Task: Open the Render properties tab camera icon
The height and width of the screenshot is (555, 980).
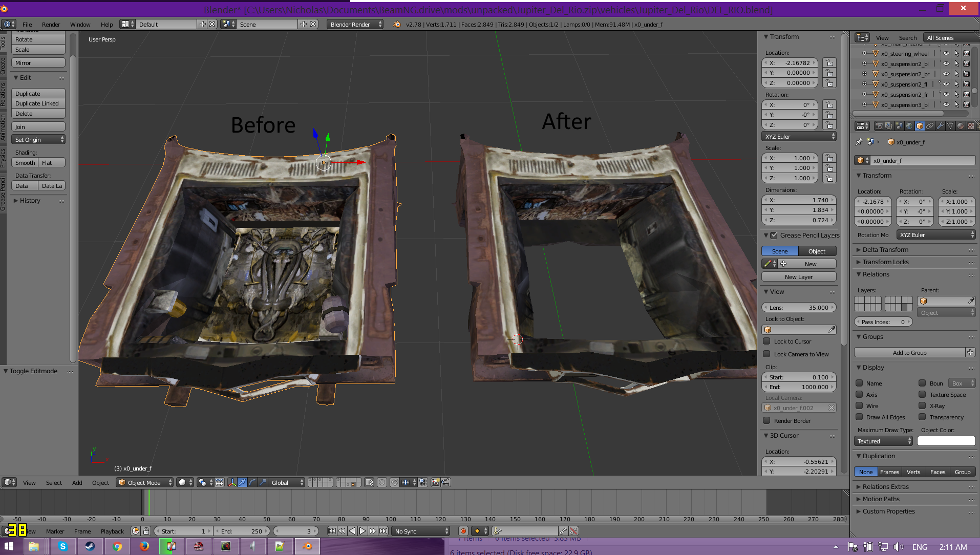Action: [879, 126]
